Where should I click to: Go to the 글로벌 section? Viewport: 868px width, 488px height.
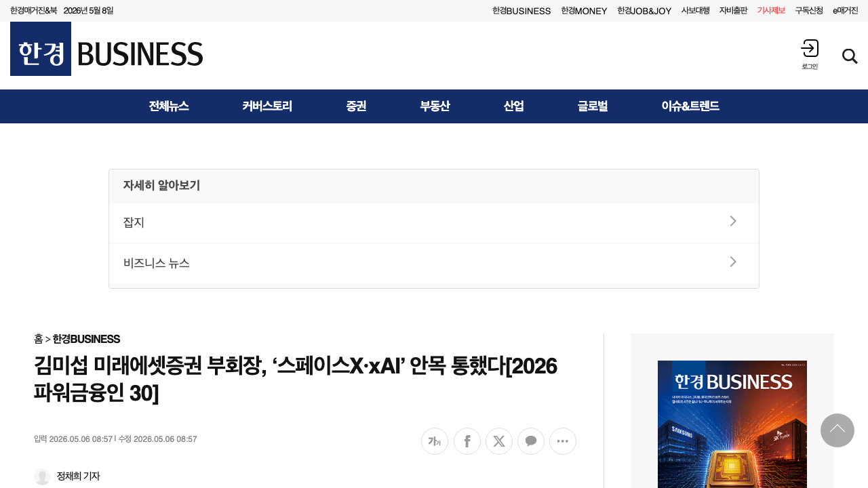point(593,106)
